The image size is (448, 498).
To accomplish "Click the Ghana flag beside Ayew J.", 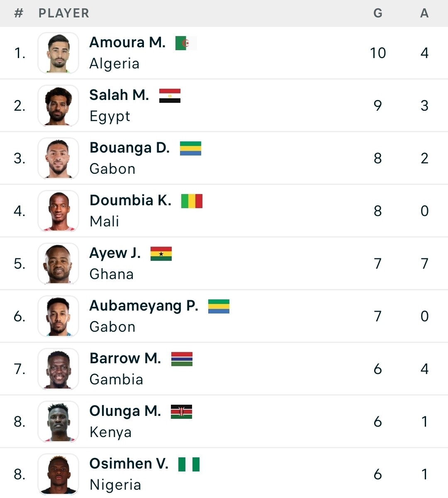I will (x=161, y=254).
